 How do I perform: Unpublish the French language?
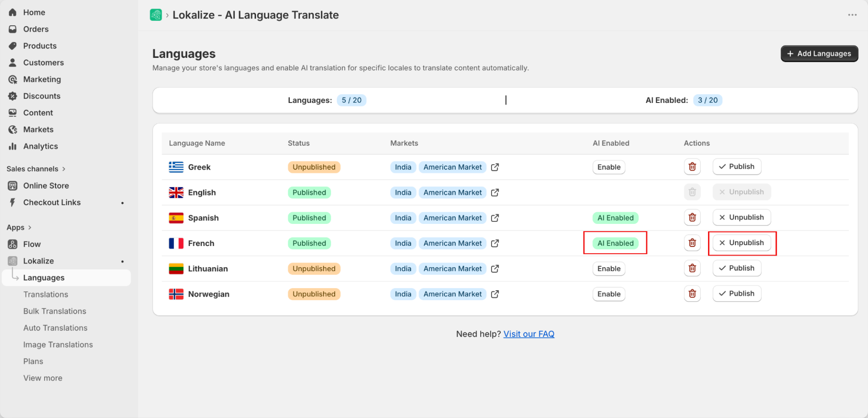(741, 243)
